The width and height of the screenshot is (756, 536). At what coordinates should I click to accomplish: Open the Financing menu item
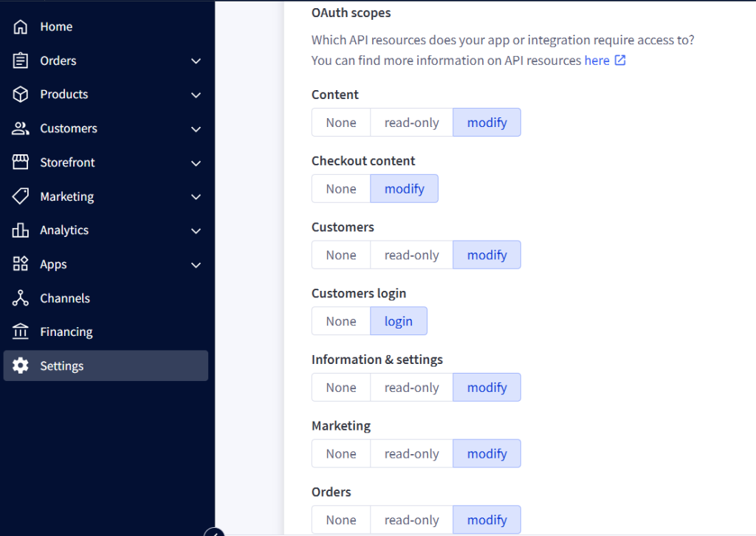[66, 332]
